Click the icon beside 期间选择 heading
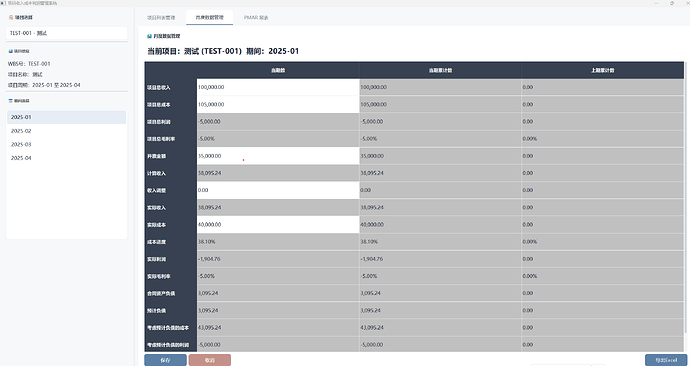The image size is (690, 366). pyautogui.click(x=11, y=101)
